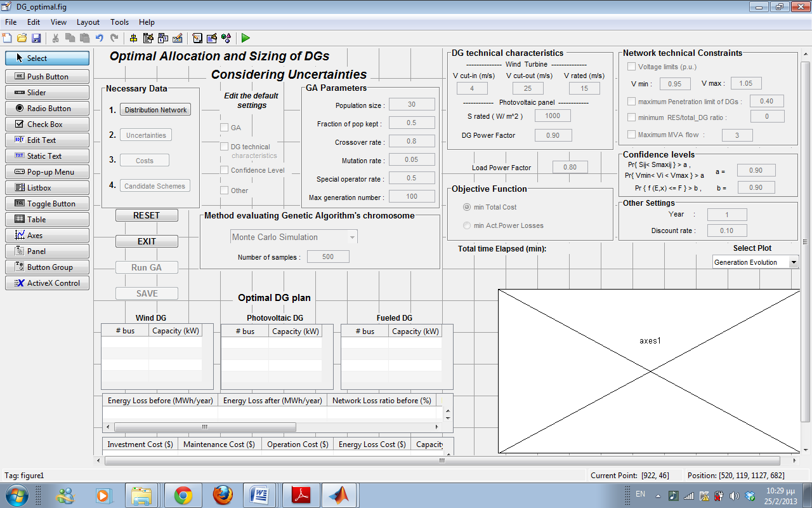This screenshot has width=812, height=508.
Task: Tick the DG technical characteristics checkbox
Action: point(224,147)
